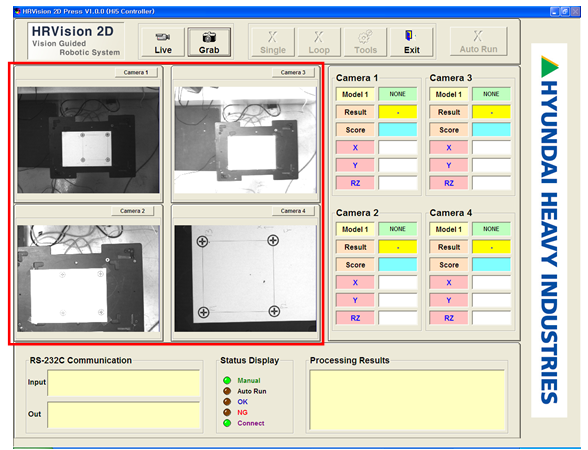
Task: Start Auto Run mode
Action: (x=478, y=42)
